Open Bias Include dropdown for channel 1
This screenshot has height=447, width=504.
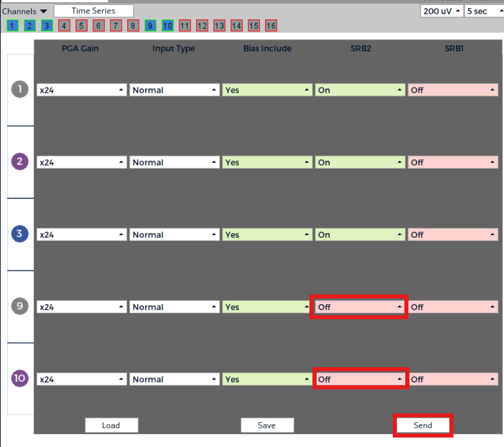point(267,90)
